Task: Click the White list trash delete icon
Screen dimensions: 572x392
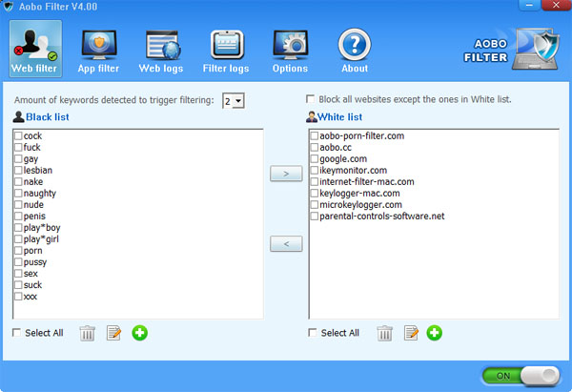Action: [x=384, y=333]
